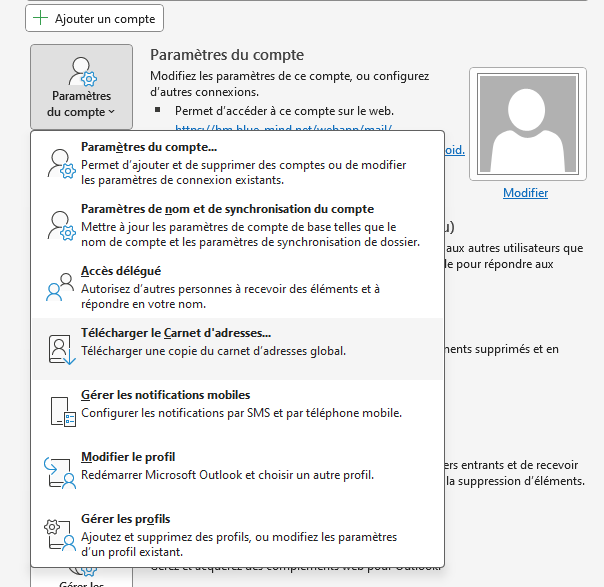Click the plus icon beside Ajouter un compte
The height and width of the screenshot is (587, 604).
40,18
